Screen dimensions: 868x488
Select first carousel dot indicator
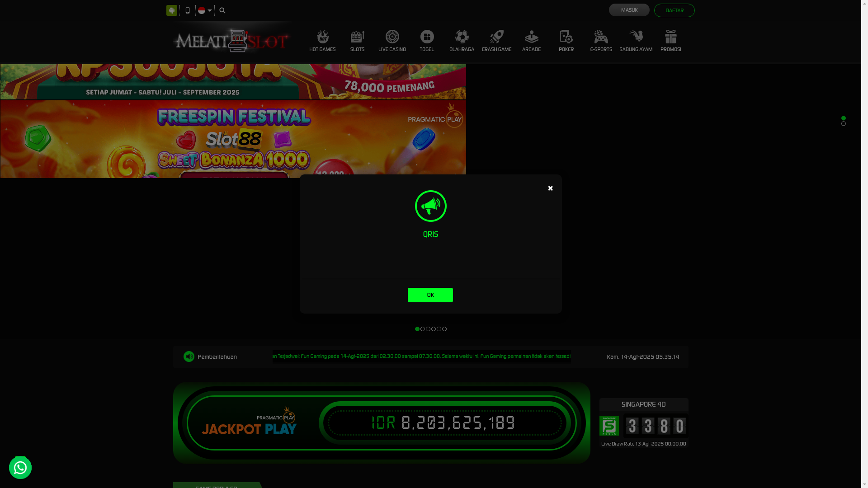tap(417, 329)
